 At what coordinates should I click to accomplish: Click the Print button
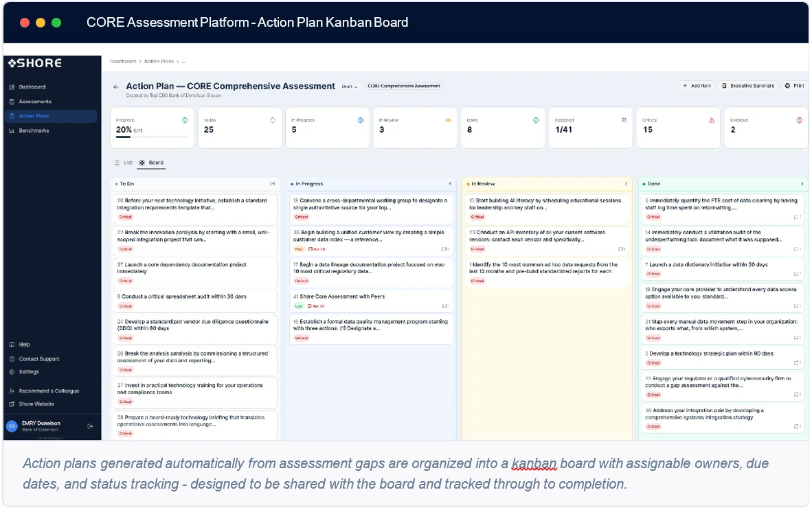click(795, 86)
